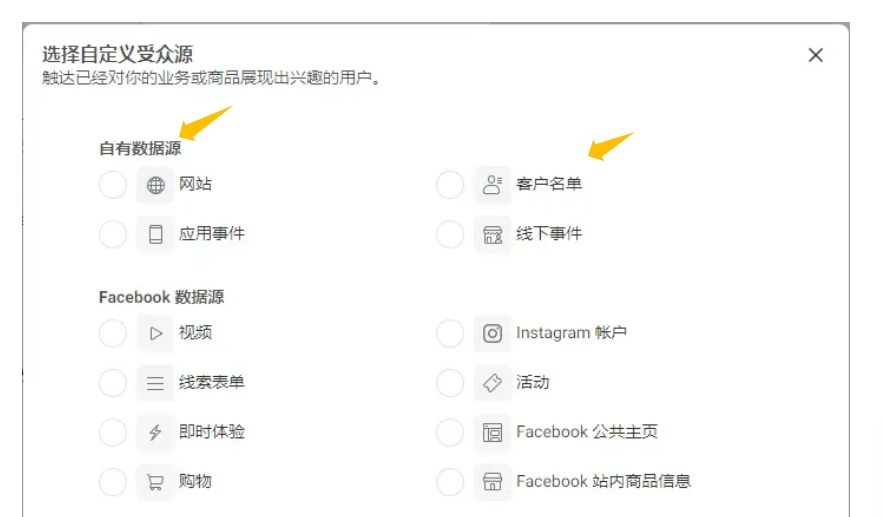The height and width of the screenshot is (517, 883).
Task: Click the play icon for 视频
Action: (x=155, y=333)
